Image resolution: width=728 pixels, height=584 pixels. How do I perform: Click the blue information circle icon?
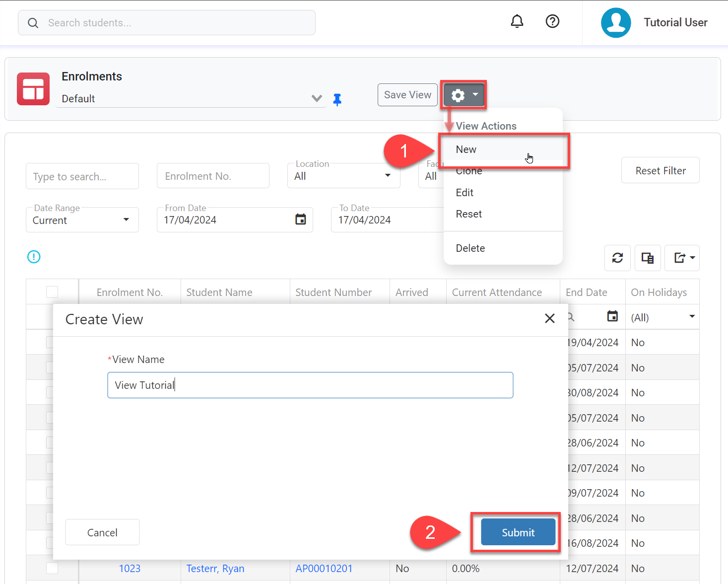coord(34,257)
